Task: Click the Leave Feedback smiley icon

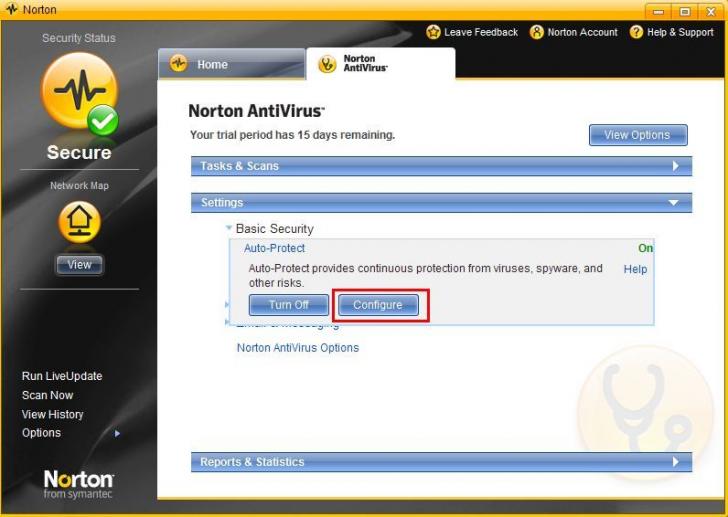Action: (433, 32)
